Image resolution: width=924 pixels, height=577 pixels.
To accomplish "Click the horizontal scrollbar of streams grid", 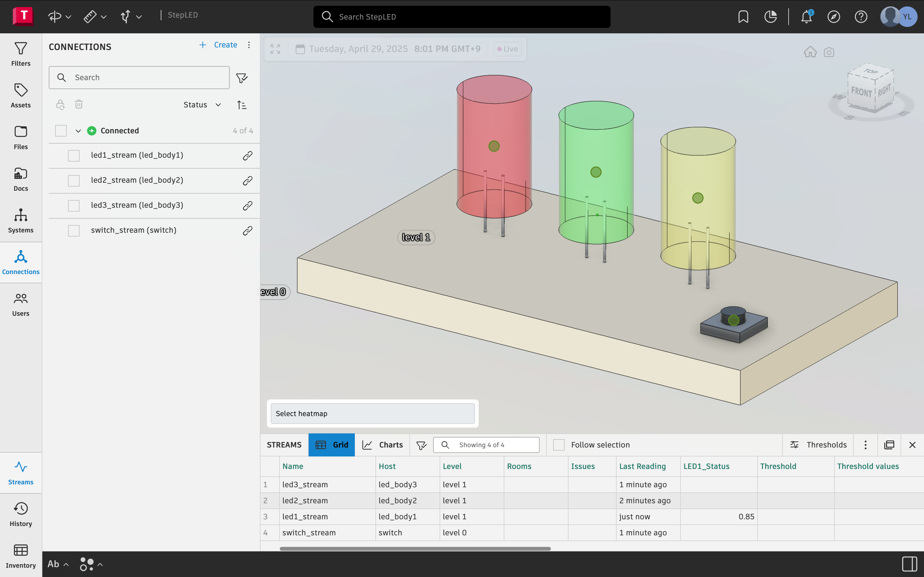I will pos(415,548).
